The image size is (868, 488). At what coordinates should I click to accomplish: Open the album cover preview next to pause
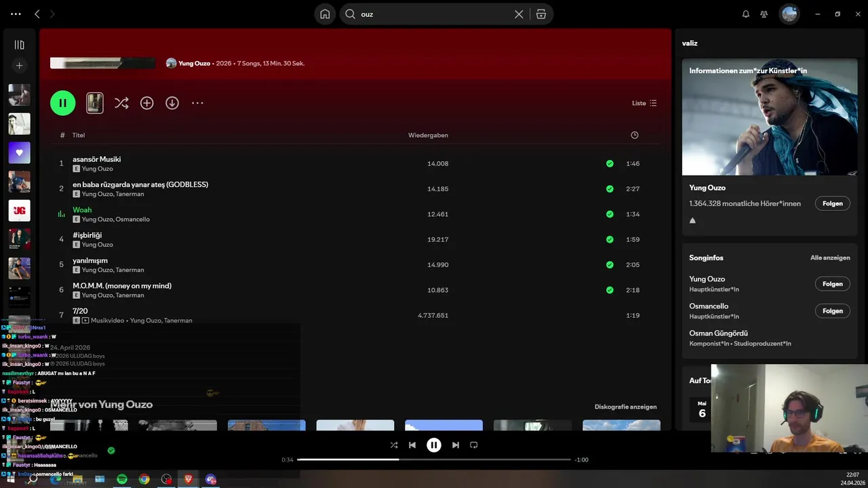point(95,103)
